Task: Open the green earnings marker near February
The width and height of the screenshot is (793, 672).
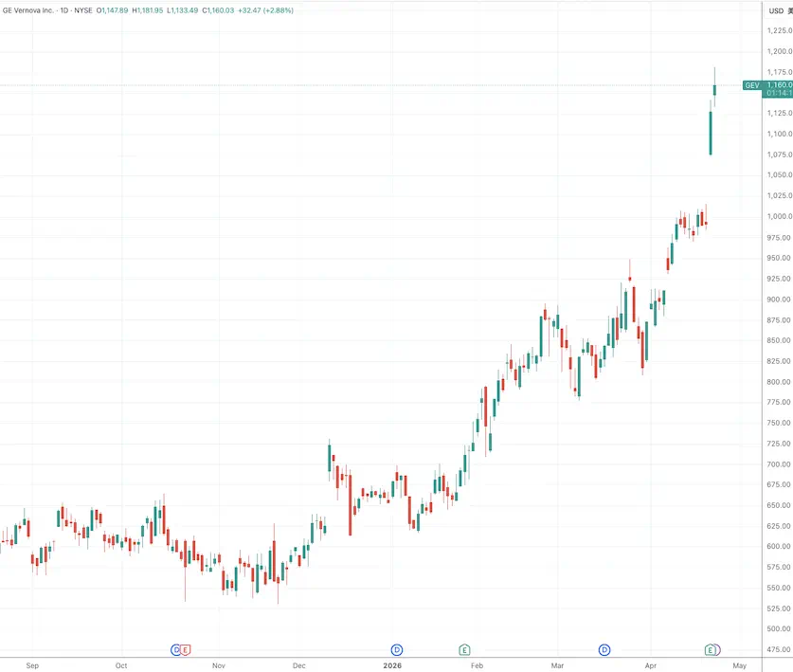Action: (x=464, y=649)
